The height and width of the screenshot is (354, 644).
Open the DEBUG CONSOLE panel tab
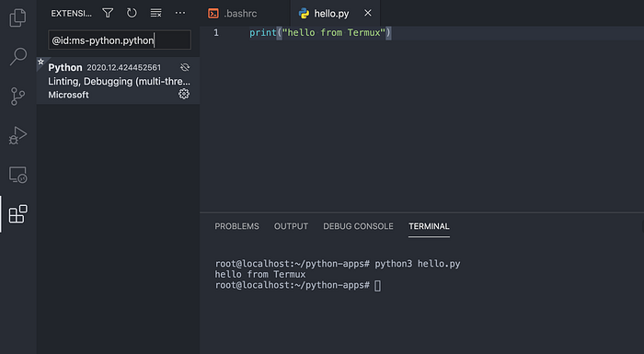[x=358, y=226]
